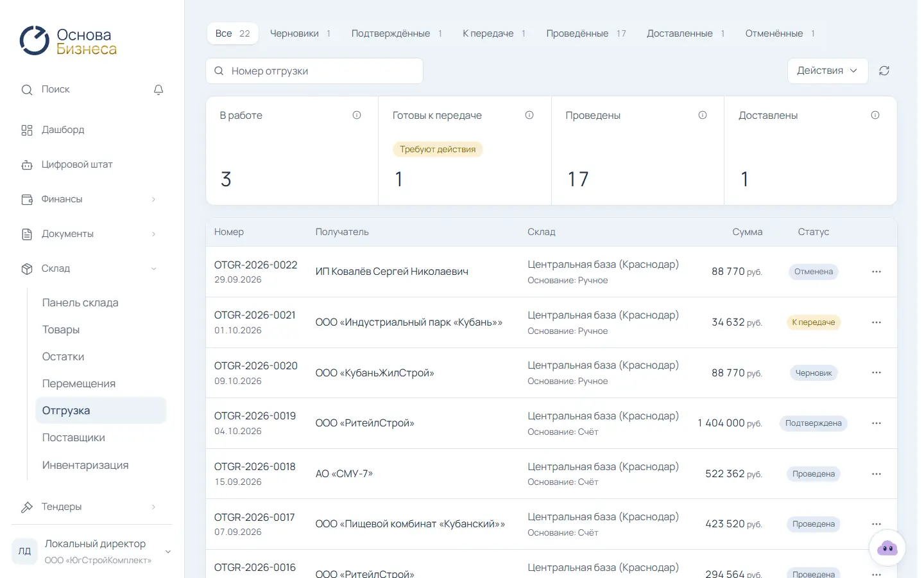
Task: Click the refresh icon next to Действия
Action: (x=884, y=71)
